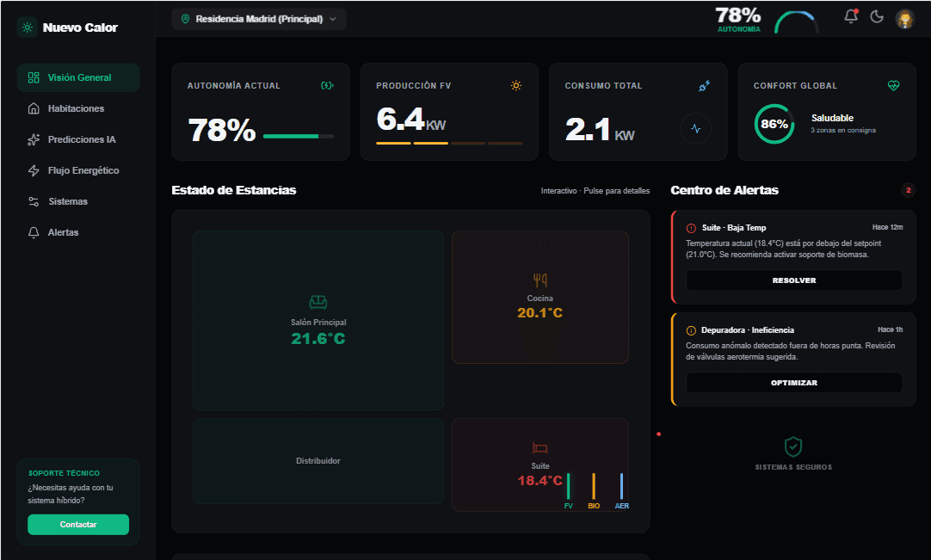Select Visión General in sidebar
931x560 pixels.
[x=78, y=77]
